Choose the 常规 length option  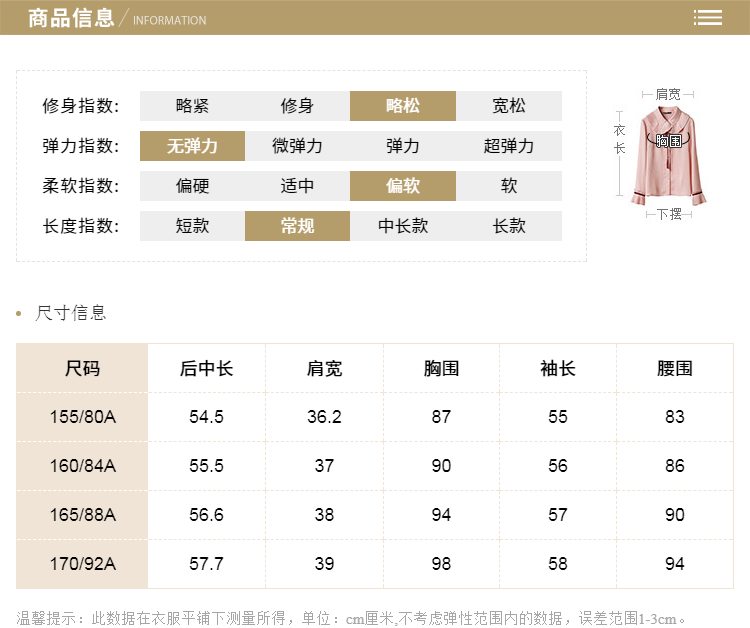pos(297,226)
